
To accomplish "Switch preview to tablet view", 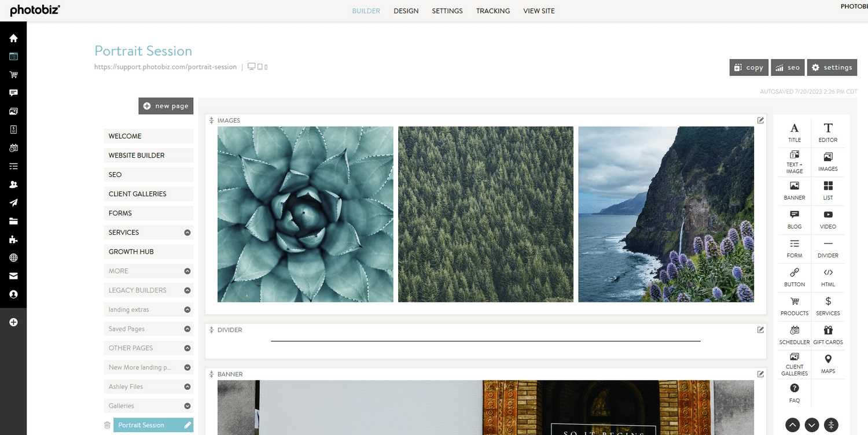I will click(260, 66).
